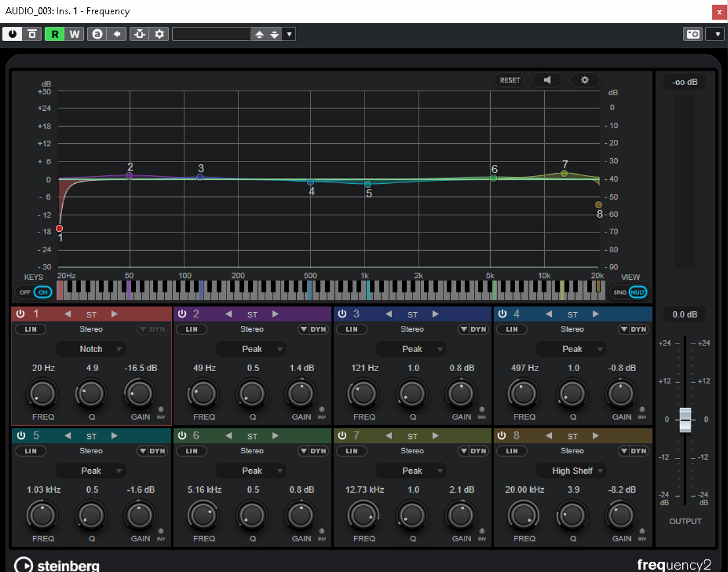Click band 5 LIN linear phase button
Image resolution: width=728 pixels, height=572 pixels.
[x=30, y=451]
